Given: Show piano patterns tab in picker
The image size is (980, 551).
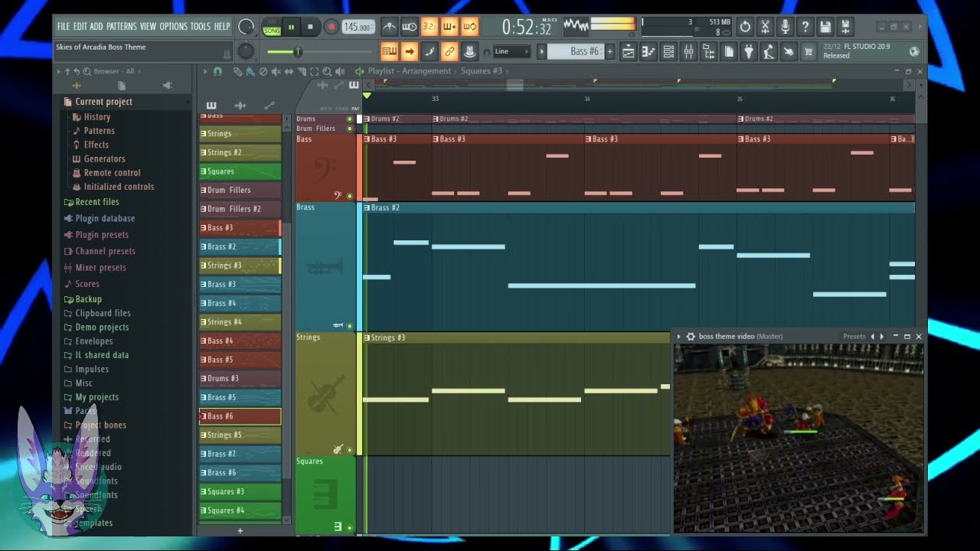Looking at the screenshot, I should point(211,106).
